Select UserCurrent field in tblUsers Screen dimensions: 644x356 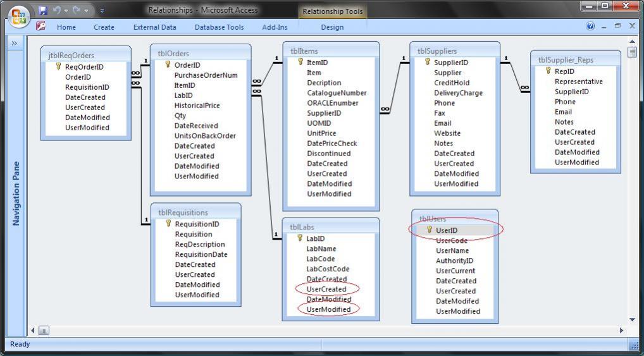(455, 271)
